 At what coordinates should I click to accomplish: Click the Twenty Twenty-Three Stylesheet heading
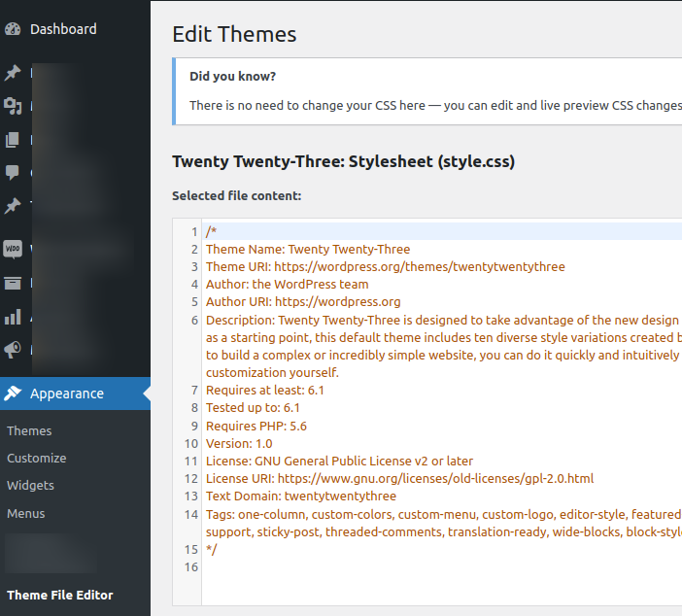[344, 161]
